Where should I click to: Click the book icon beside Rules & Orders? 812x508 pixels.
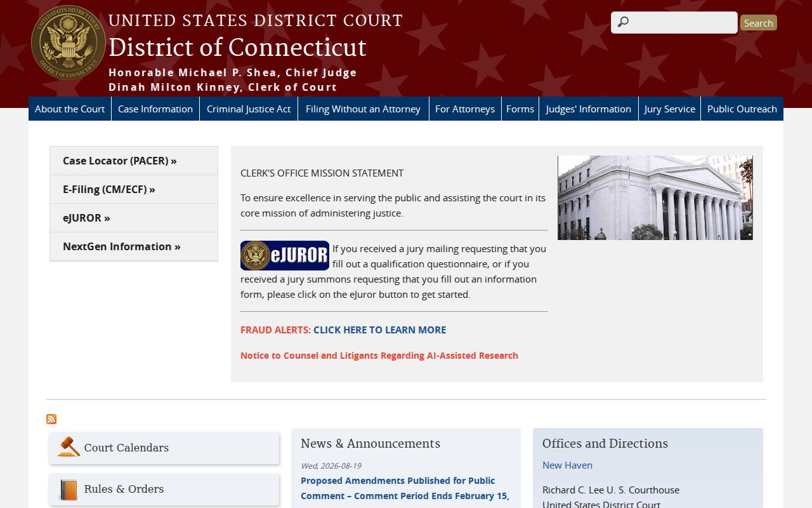pos(69,490)
